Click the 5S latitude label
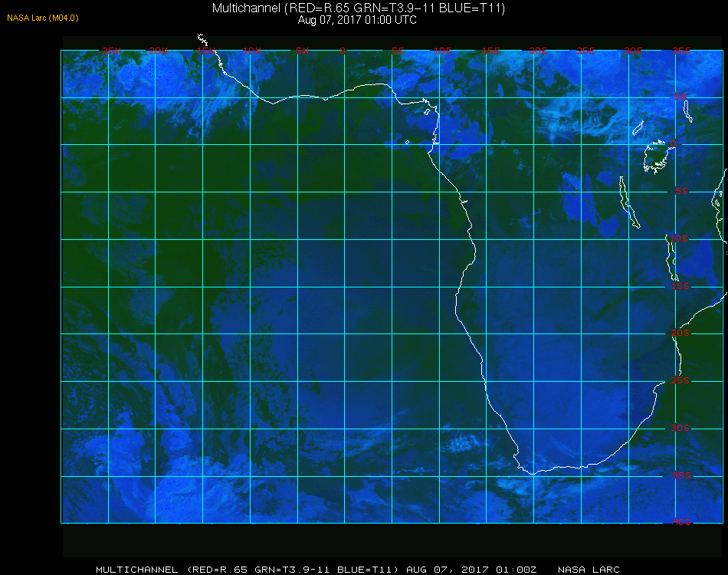Viewport: 728px width, 575px height. [681, 191]
